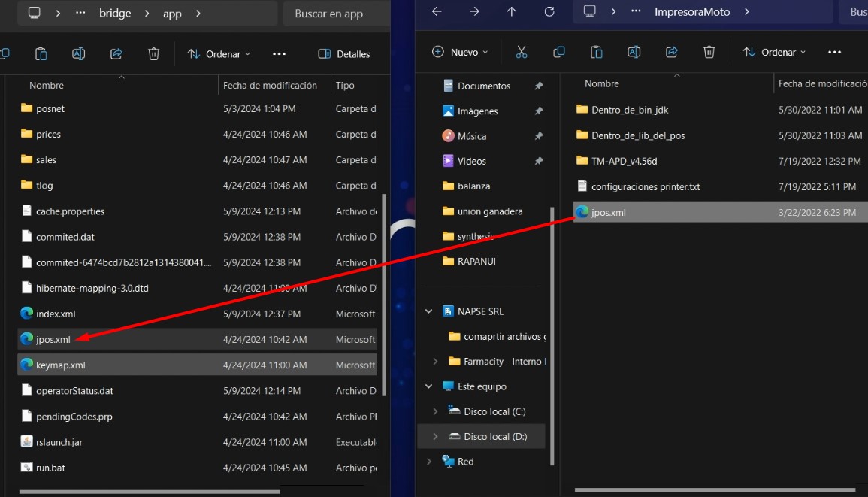Image resolution: width=868 pixels, height=497 pixels.
Task: Open the three-dots more options menu in ImpresoraMoto
Action: [x=834, y=52]
